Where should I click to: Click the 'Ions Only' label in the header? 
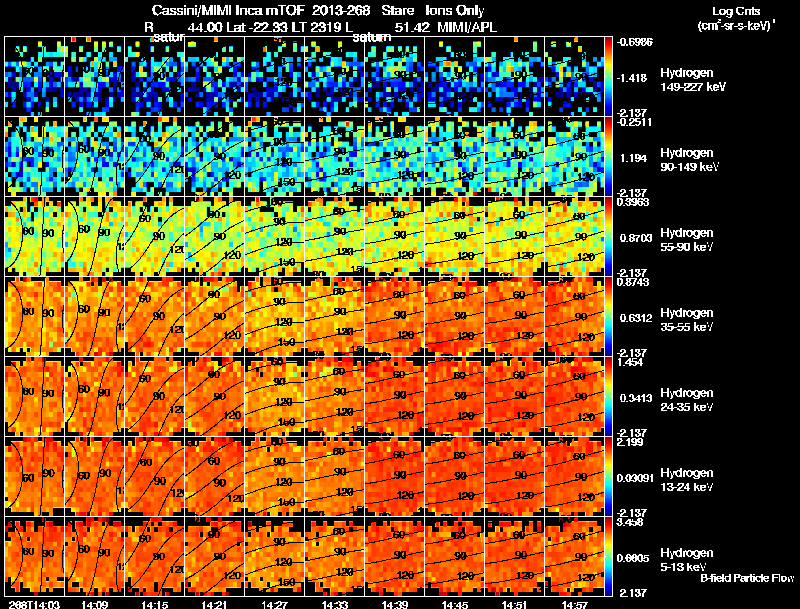point(455,11)
